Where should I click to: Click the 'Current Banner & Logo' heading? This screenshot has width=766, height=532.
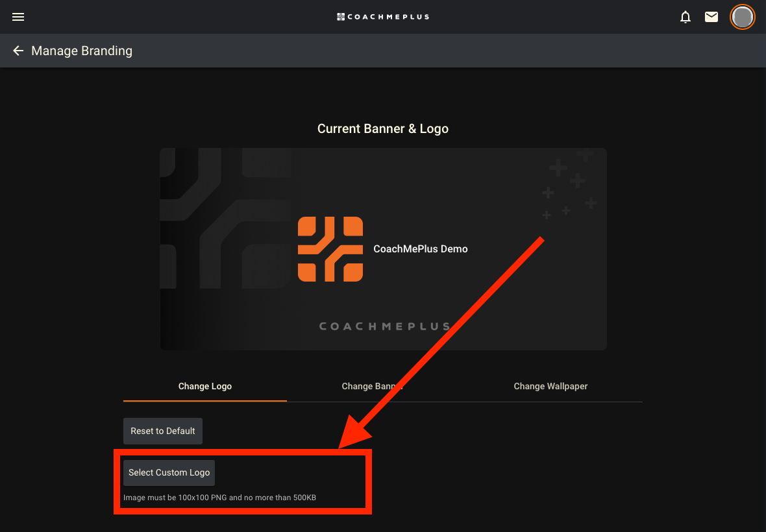tap(383, 128)
